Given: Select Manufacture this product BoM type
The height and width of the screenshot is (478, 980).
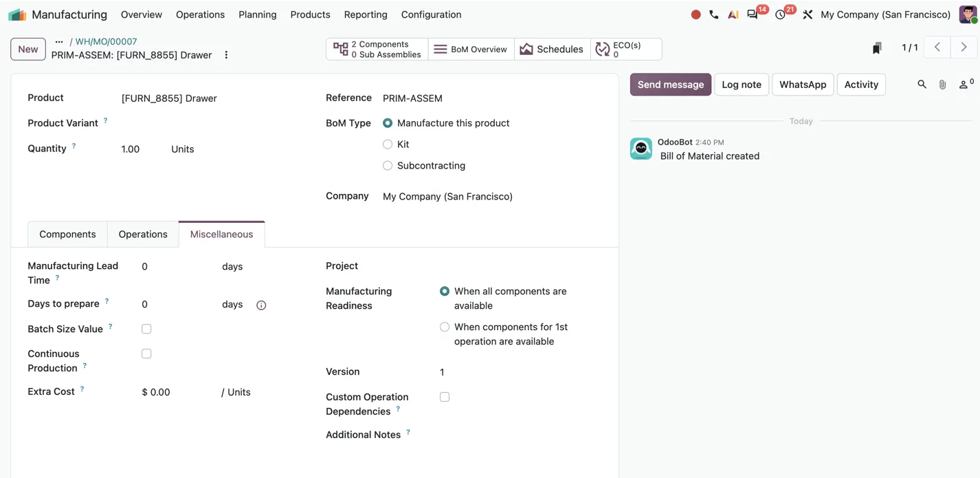Looking at the screenshot, I should (388, 123).
